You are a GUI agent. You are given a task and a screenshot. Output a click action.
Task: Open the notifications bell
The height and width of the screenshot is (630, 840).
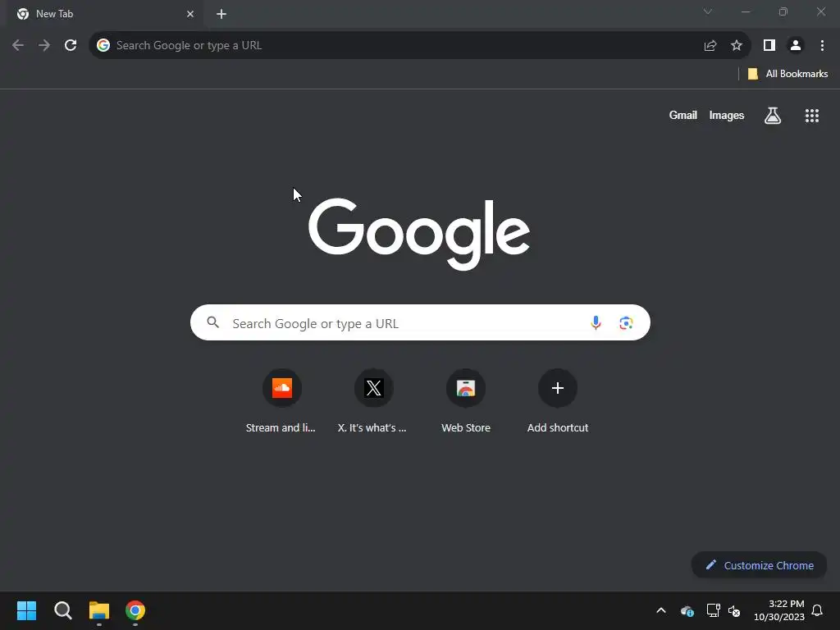click(817, 610)
